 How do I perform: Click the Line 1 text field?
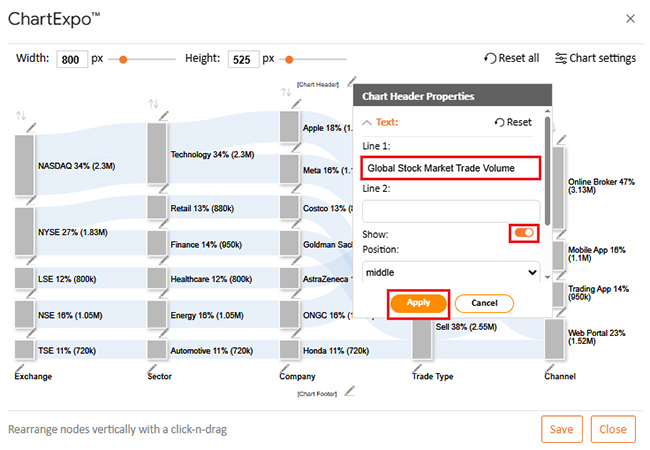[x=451, y=168]
